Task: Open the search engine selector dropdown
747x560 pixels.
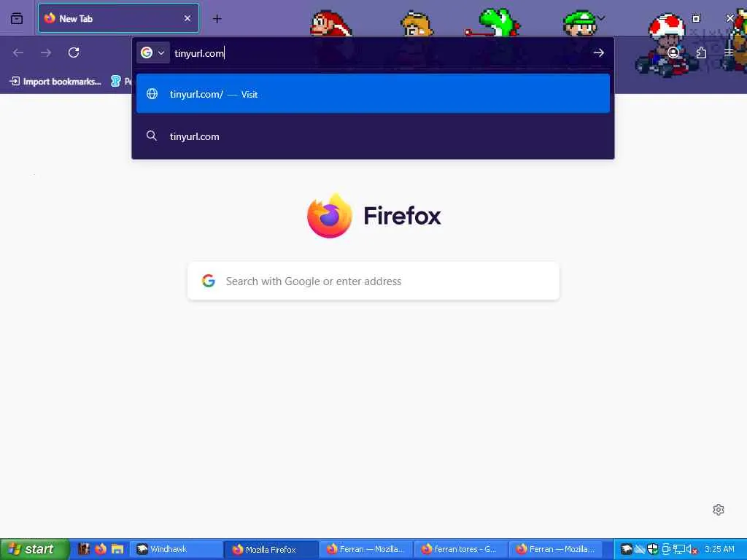Action: click(152, 52)
